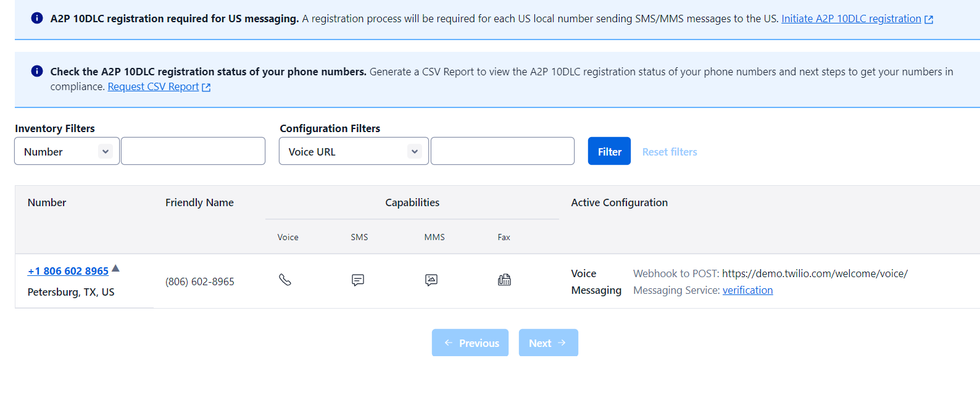980x400 pixels.
Task: Click Initiate A2P 10DLC registration link
Action: [x=851, y=19]
